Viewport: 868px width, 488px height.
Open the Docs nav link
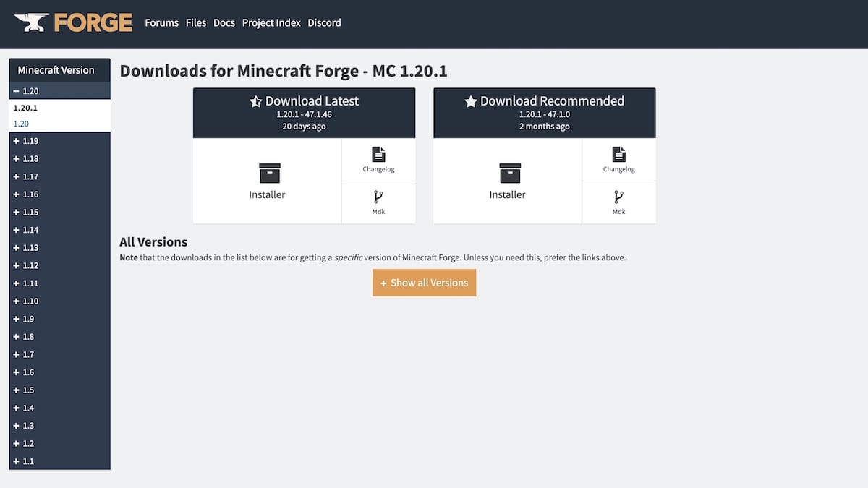pos(224,22)
